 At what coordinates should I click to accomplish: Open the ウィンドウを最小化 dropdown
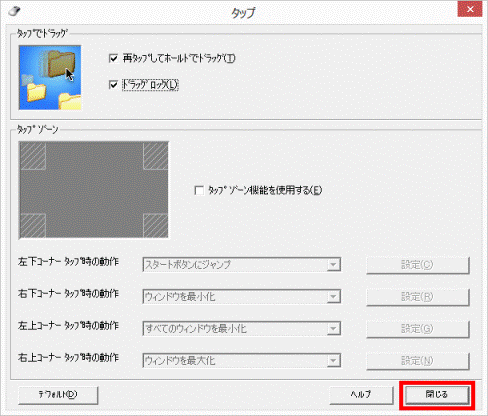[242, 297]
